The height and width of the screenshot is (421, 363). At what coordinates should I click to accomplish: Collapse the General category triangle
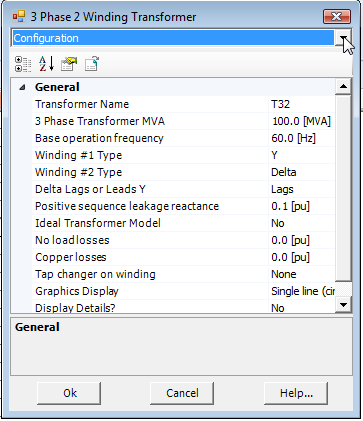[x=22, y=88]
